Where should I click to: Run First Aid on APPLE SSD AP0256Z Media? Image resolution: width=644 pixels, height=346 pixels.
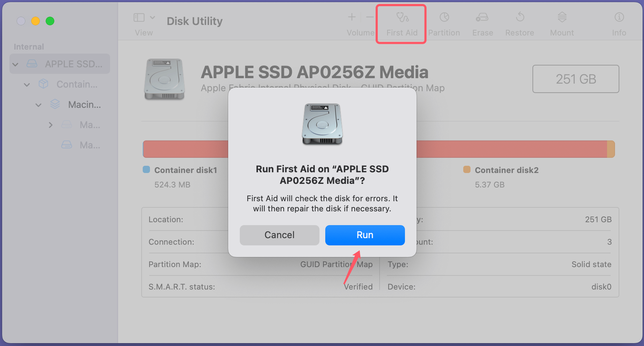click(x=364, y=235)
